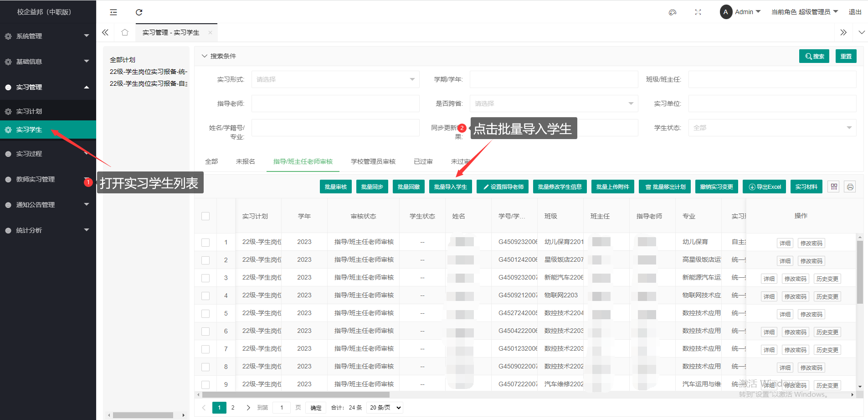Switch to the 学校管理员审核 tab
Screen dimensions: 868x420
[373, 161]
